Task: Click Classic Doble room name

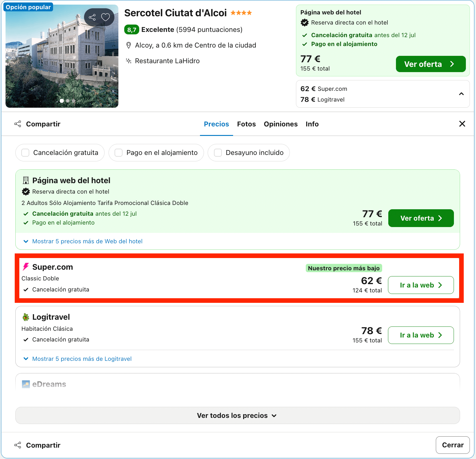Action: 40,278
